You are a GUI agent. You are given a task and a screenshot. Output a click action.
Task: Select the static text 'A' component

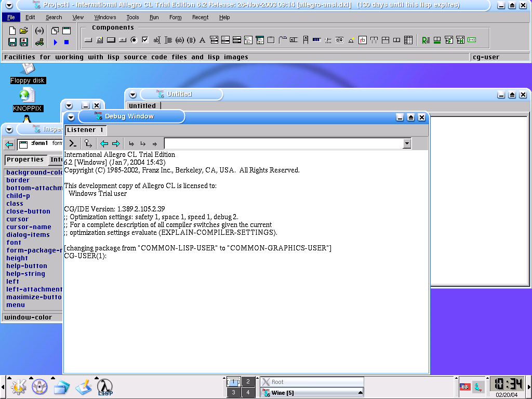202,40
